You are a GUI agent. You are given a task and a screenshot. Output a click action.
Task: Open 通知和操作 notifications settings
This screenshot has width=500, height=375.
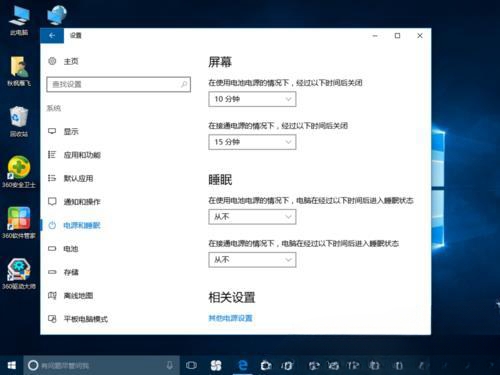(74, 202)
